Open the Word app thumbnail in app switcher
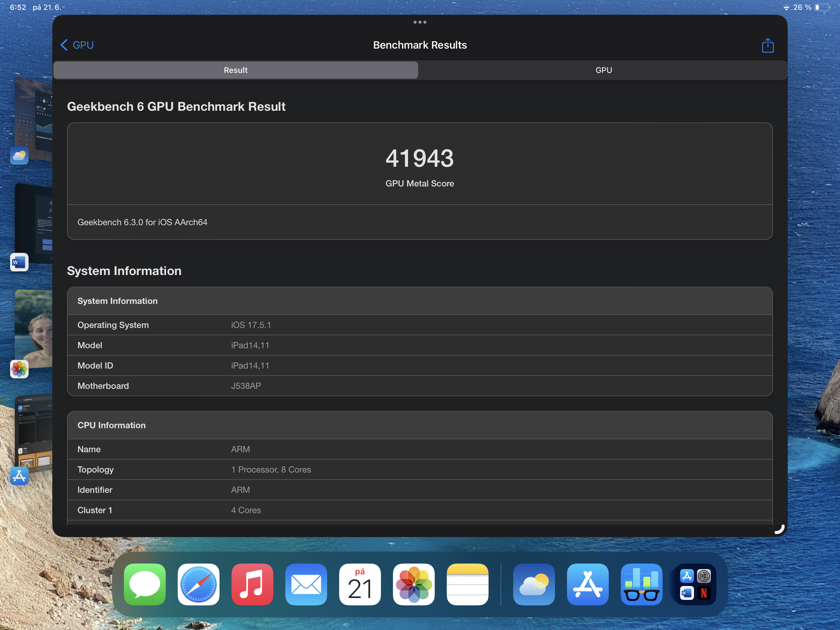 point(19,262)
